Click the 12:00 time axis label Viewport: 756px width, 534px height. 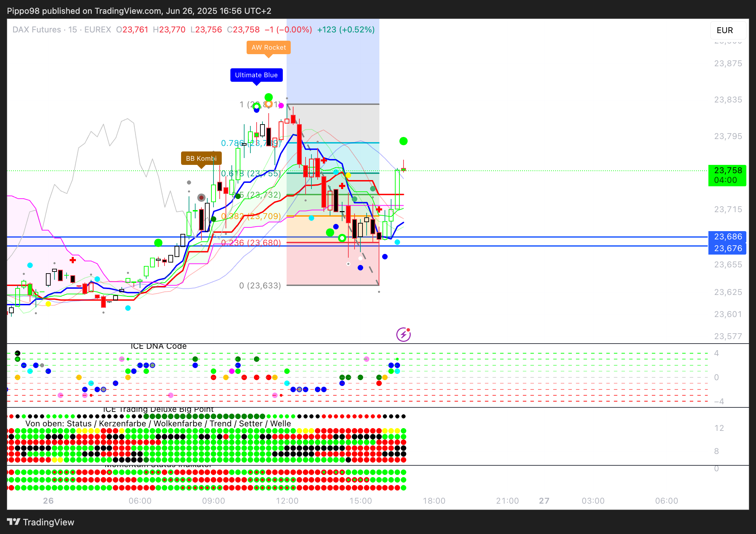[287, 501]
